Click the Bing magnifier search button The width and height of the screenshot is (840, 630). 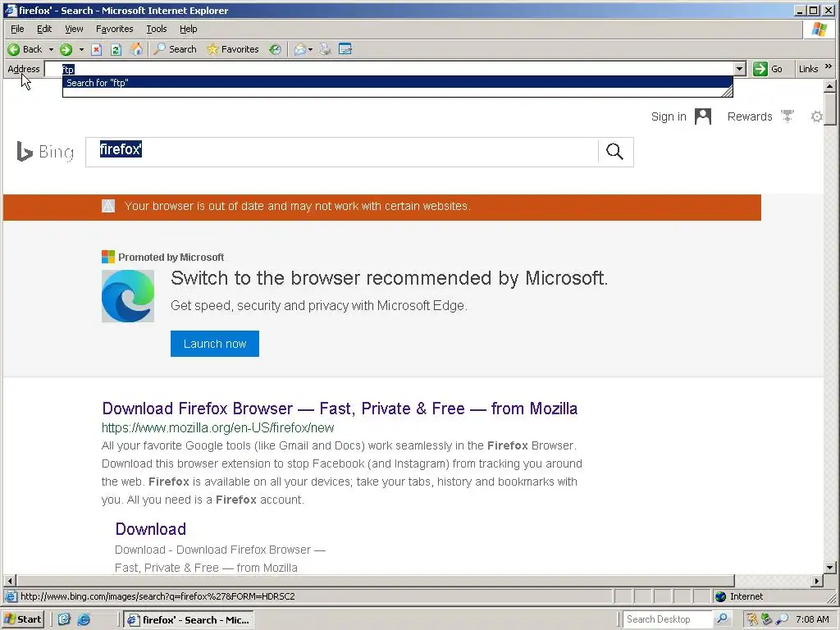614,152
